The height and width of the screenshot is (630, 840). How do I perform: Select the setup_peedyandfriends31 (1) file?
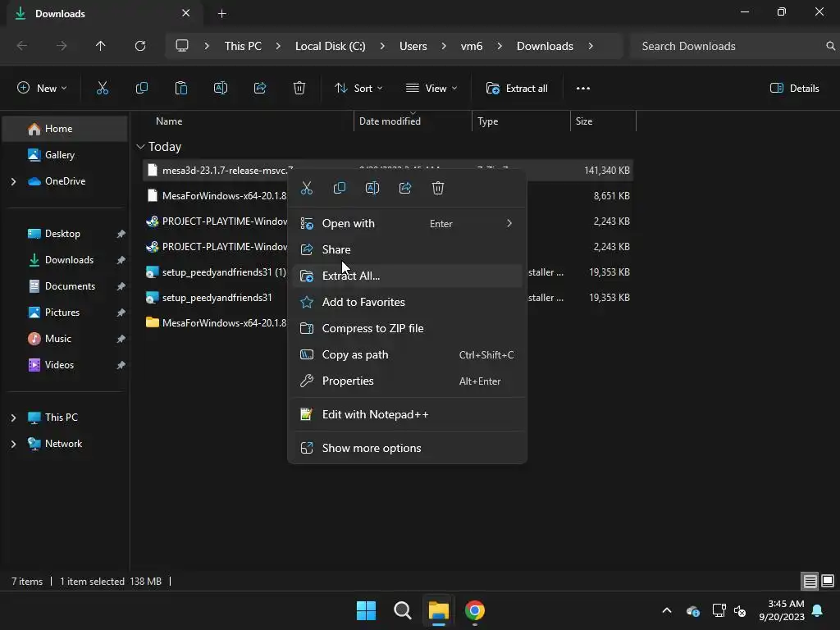click(217, 272)
